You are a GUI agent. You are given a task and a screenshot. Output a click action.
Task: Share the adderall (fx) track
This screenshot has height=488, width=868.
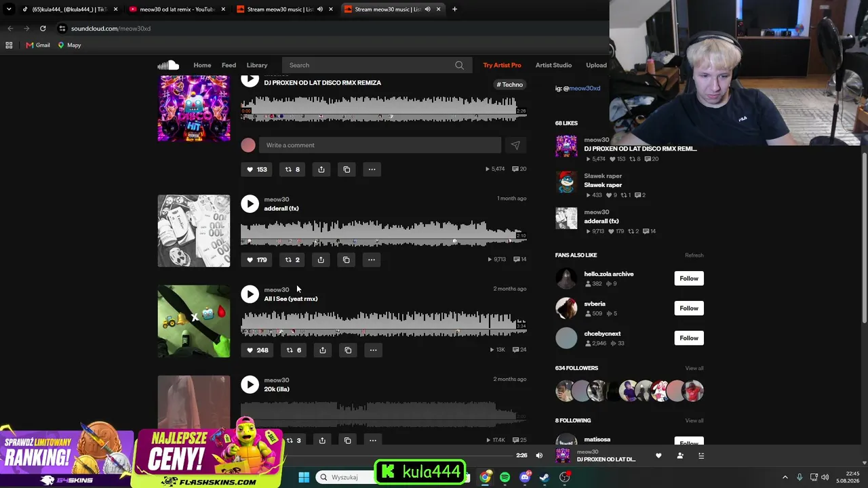tap(321, 260)
